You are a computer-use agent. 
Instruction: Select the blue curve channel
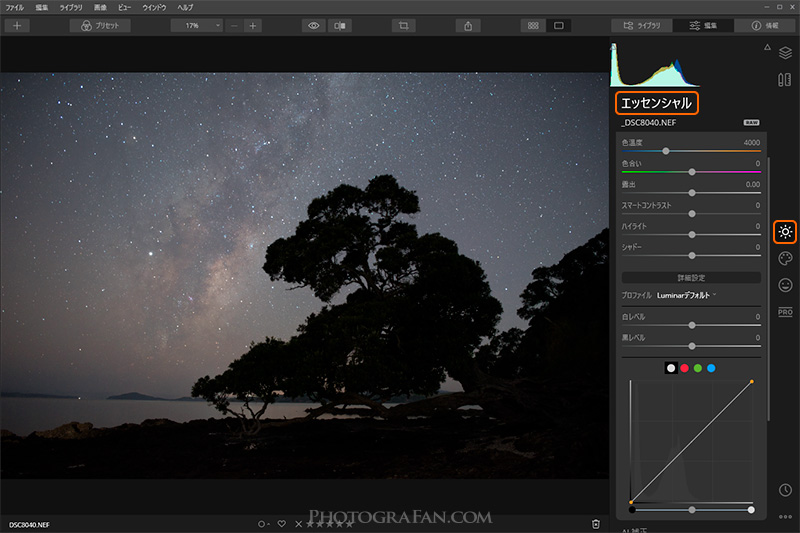point(711,368)
